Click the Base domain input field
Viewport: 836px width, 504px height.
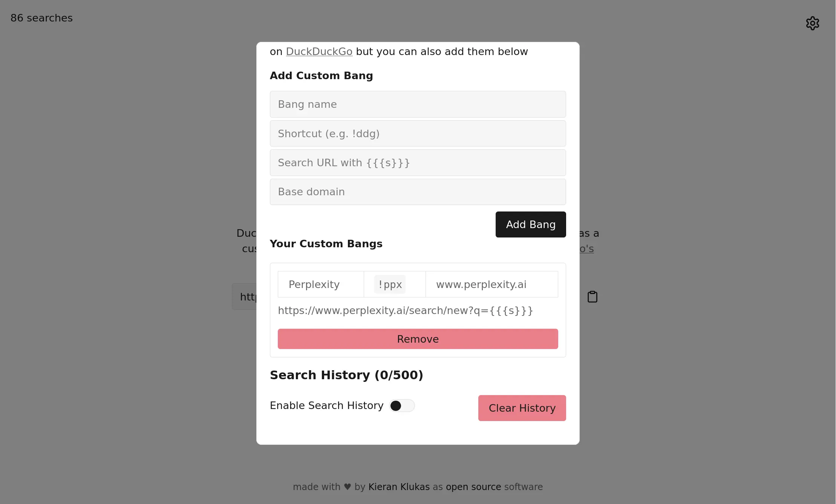pos(418,192)
